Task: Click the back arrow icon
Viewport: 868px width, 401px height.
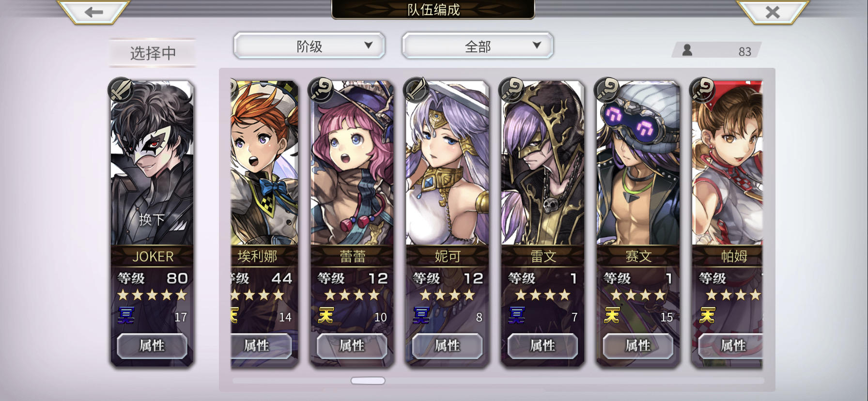Action: coord(93,12)
